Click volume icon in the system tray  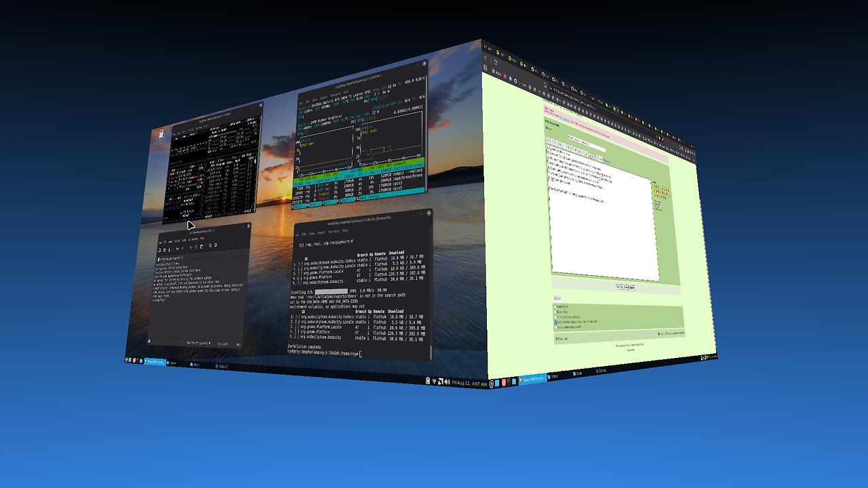click(x=448, y=382)
